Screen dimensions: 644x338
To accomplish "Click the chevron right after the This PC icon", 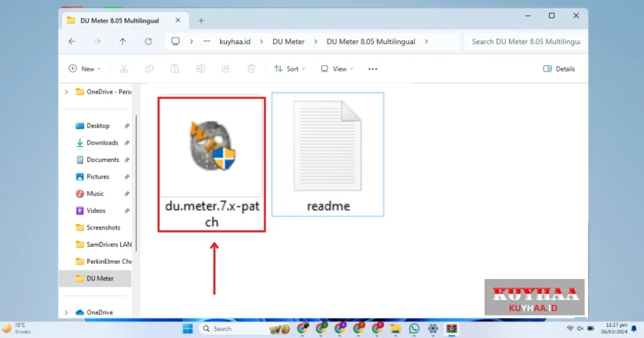I will (191, 41).
